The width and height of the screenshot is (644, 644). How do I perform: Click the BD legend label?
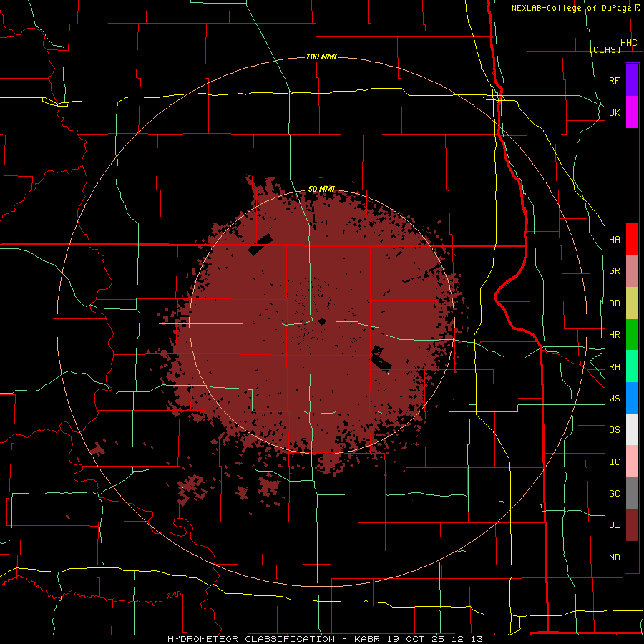tap(614, 303)
